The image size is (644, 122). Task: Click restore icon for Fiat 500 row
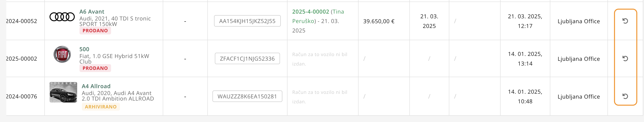click(x=625, y=59)
